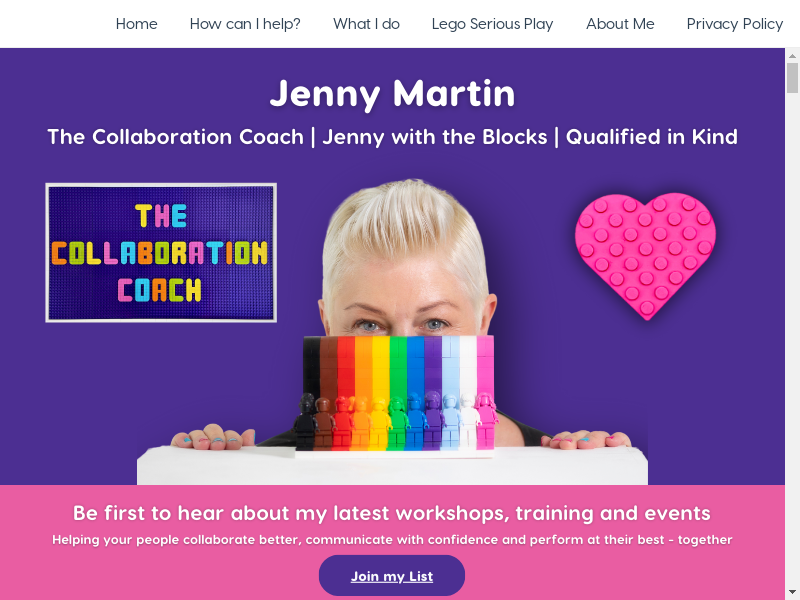Screen dimensions: 800x600
Task: Click the Jenny Martin heading
Action: point(392,94)
